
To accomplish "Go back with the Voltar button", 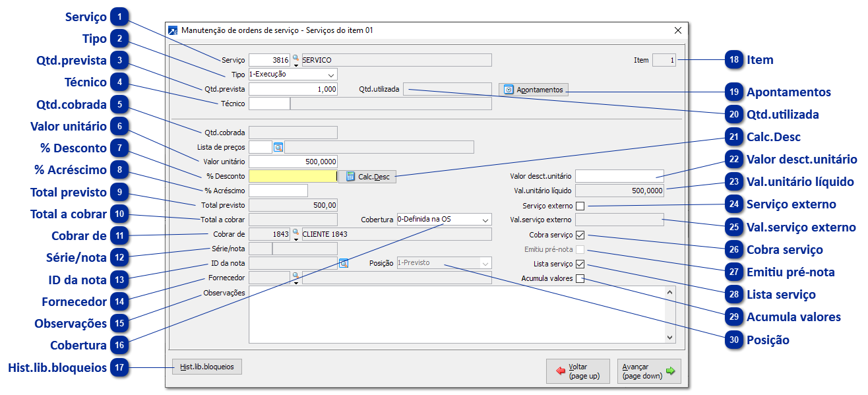I will 577,371.
